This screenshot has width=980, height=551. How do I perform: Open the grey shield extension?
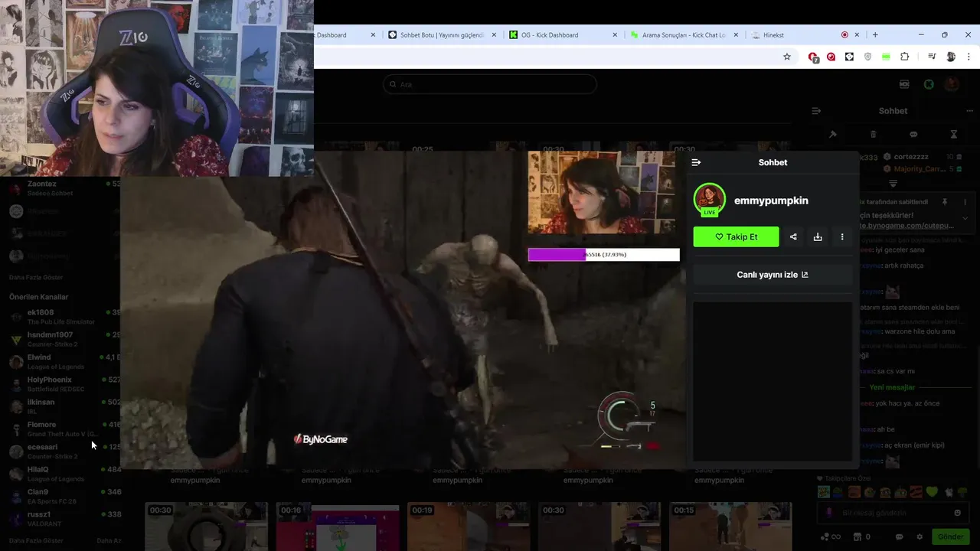point(867,57)
